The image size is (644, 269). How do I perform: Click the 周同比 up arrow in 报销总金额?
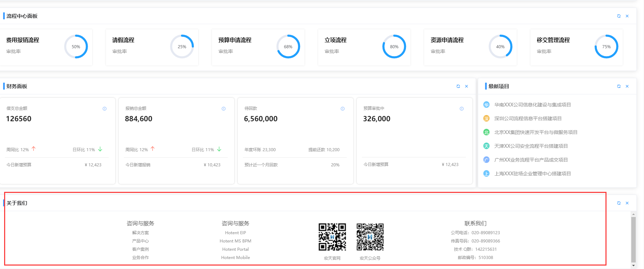click(153, 149)
